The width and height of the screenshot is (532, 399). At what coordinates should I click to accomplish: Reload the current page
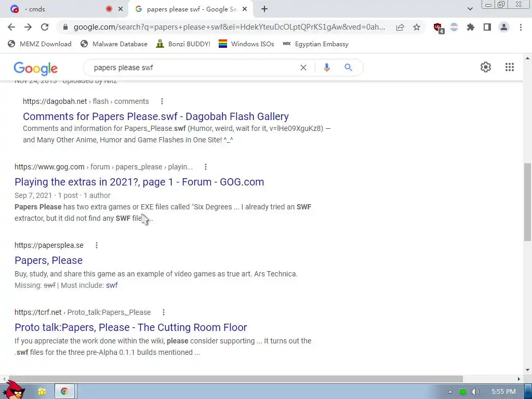point(45,27)
